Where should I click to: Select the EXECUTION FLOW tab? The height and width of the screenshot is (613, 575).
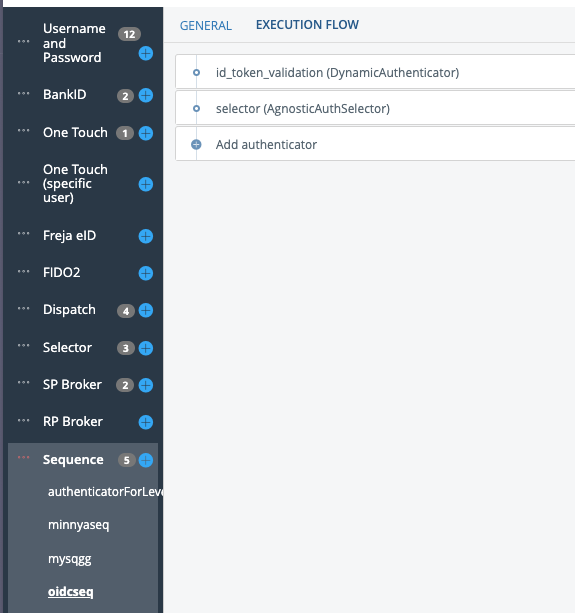click(x=307, y=25)
